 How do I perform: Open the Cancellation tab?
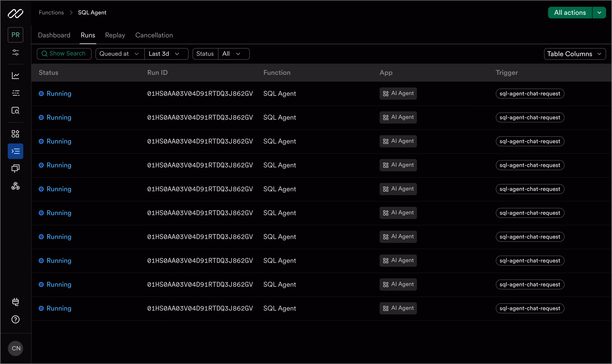point(154,35)
